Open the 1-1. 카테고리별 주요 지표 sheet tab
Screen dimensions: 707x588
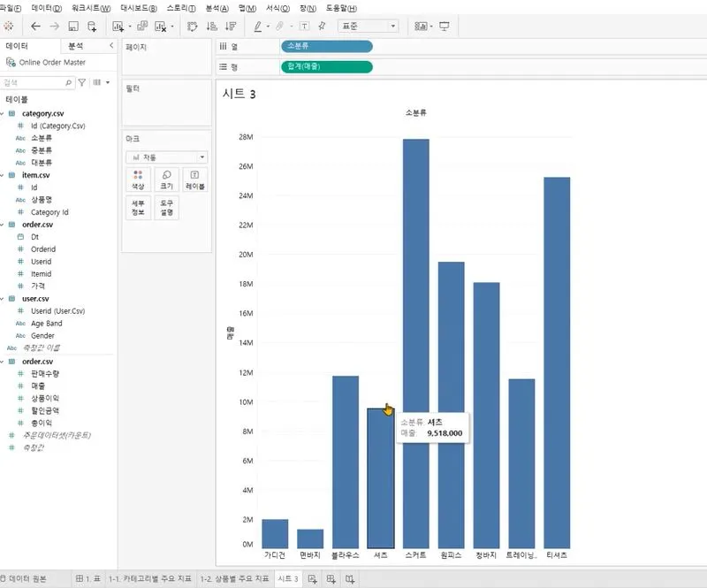pos(149,578)
